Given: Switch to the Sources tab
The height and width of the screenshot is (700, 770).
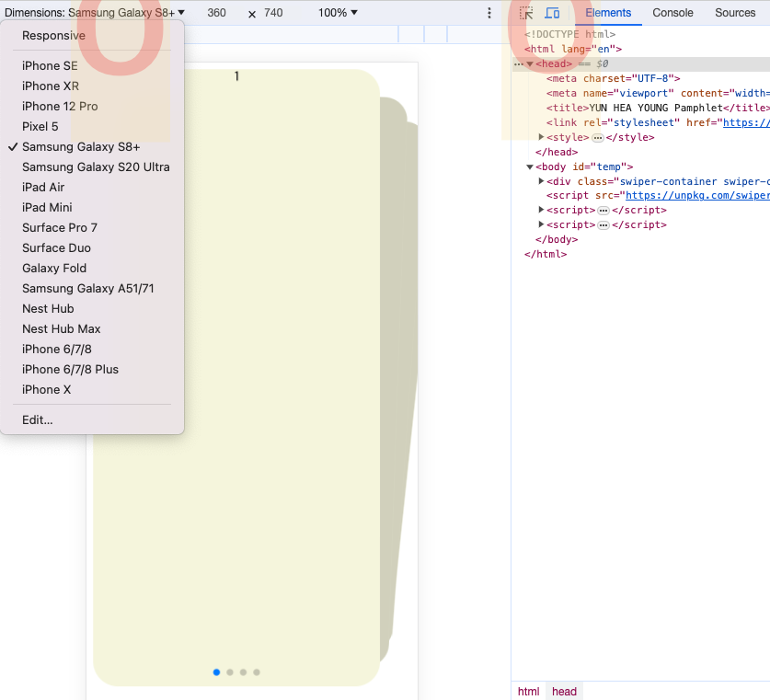Looking at the screenshot, I should point(735,13).
